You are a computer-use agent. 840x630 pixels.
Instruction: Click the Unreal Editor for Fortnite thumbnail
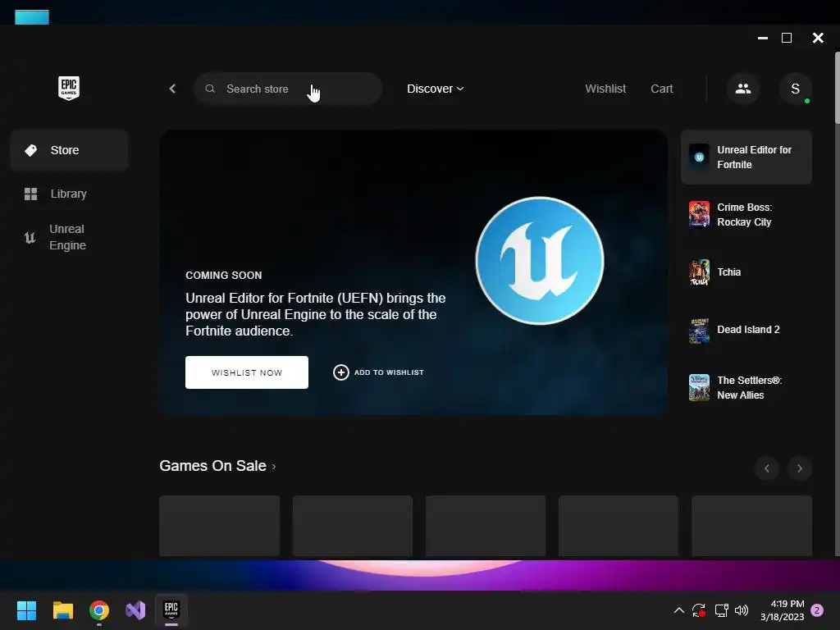pyautogui.click(x=699, y=157)
